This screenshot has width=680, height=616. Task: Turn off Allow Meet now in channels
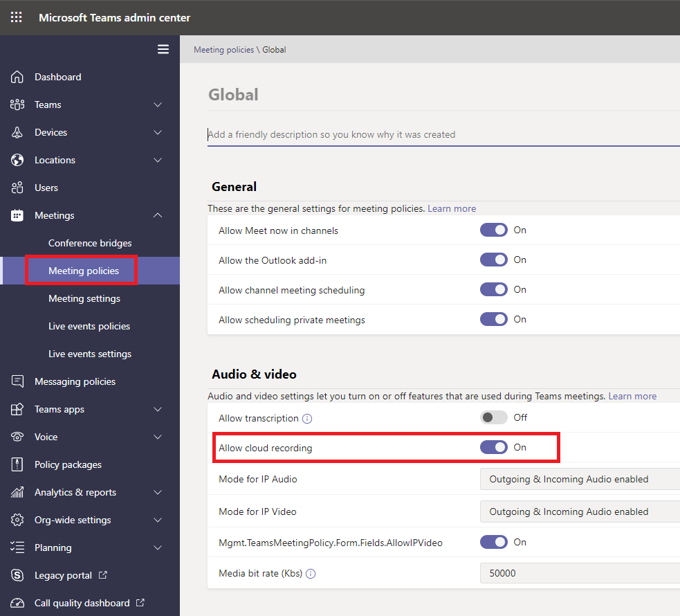[x=493, y=230]
